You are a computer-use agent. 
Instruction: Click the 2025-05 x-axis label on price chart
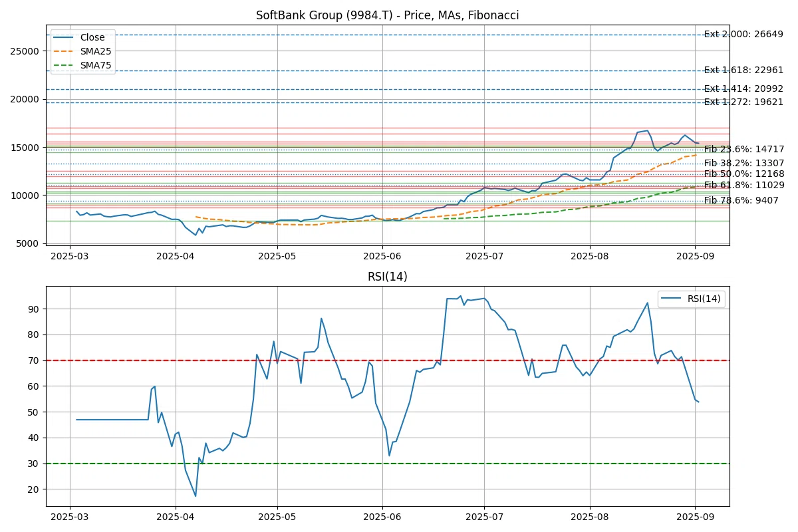point(277,256)
